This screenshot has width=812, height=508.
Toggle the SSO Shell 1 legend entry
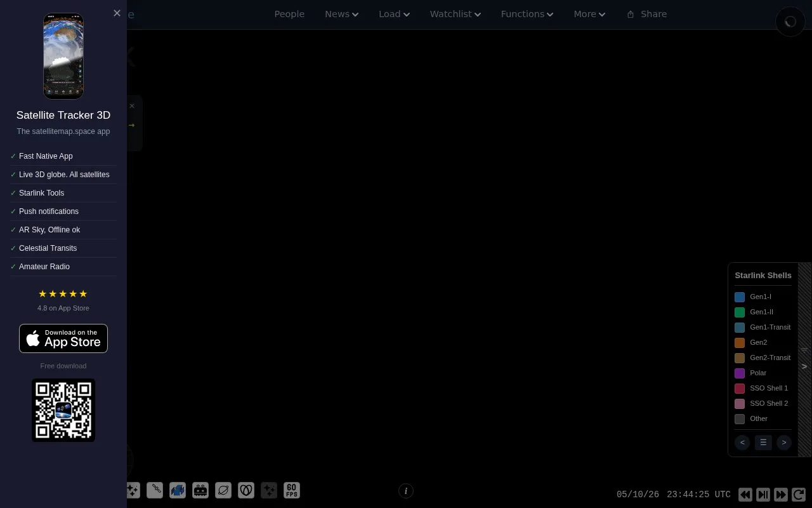pos(763,388)
